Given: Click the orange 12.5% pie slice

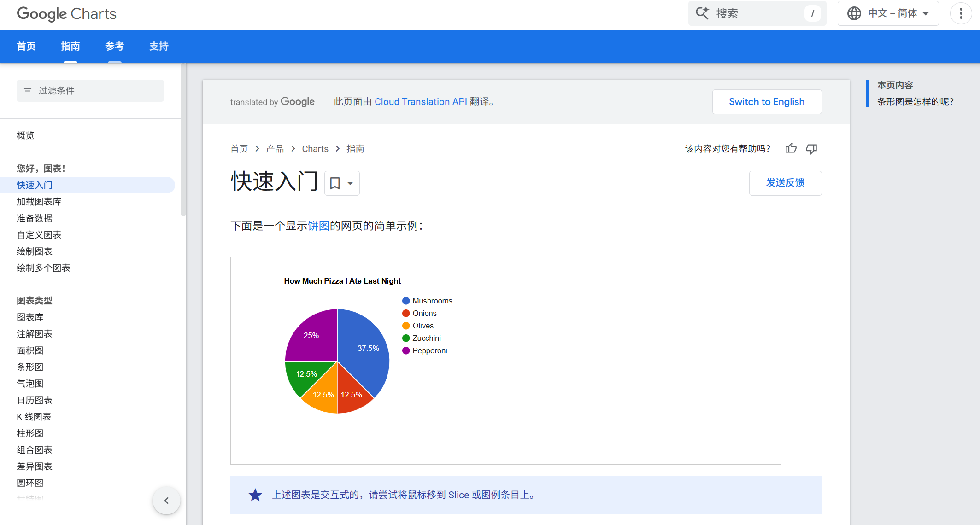Looking at the screenshot, I should tap(323, 395).
